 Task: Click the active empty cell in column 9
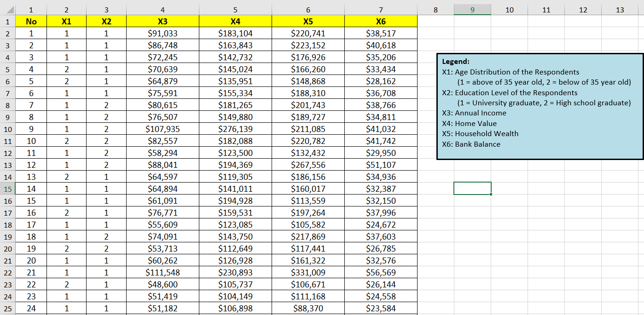[472, 188]
